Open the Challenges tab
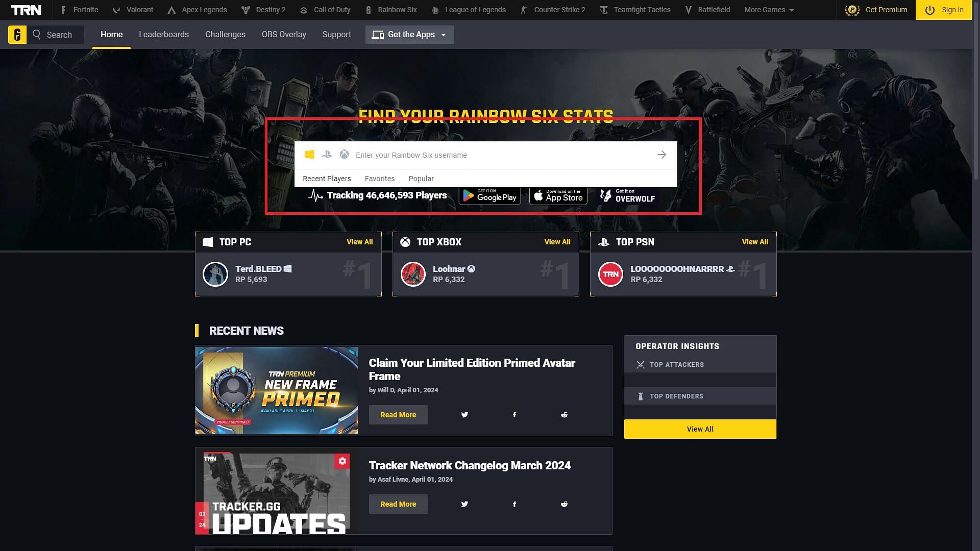 pyautogui.click(x=225, y=34)
